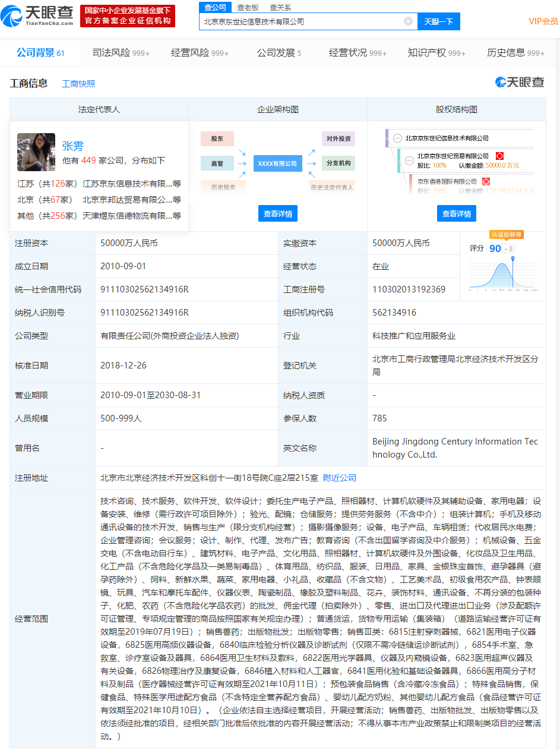Click the 营业期限 value 2010-09-01至2030-08-31
560x750 pixels.
tap(150, 395)
